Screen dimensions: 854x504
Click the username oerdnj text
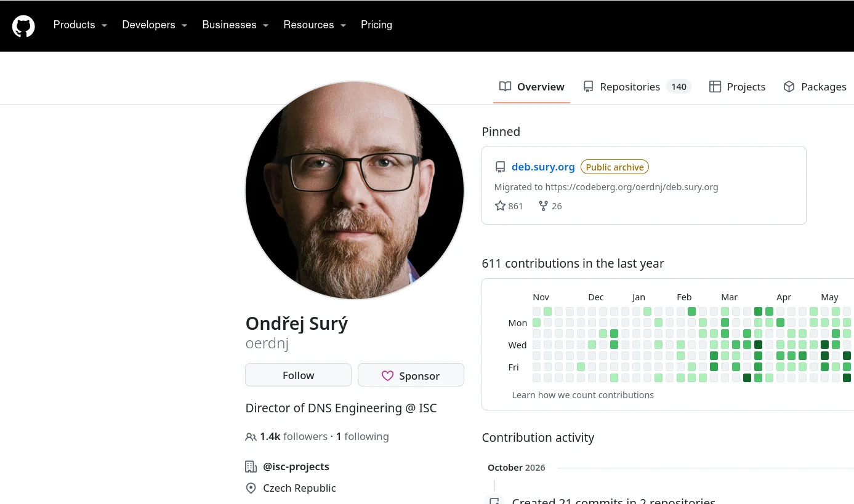267,343
